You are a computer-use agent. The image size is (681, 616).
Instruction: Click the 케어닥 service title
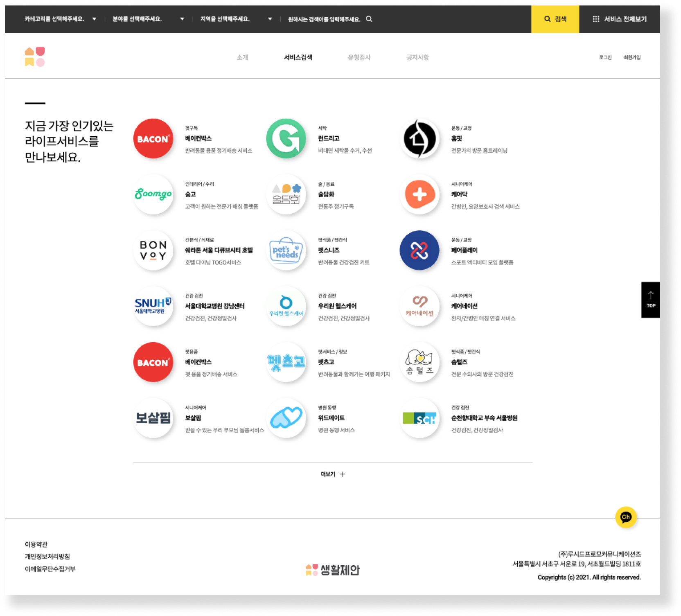coord(459,194)
